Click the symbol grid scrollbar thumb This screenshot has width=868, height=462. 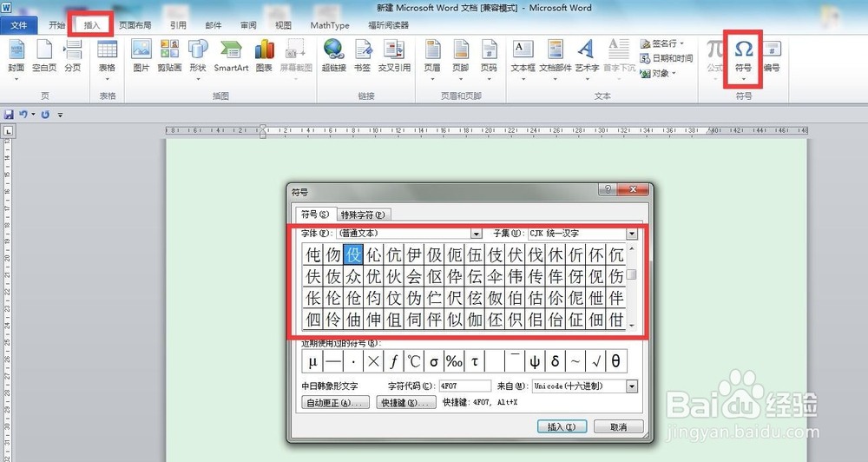pos(632,274)
